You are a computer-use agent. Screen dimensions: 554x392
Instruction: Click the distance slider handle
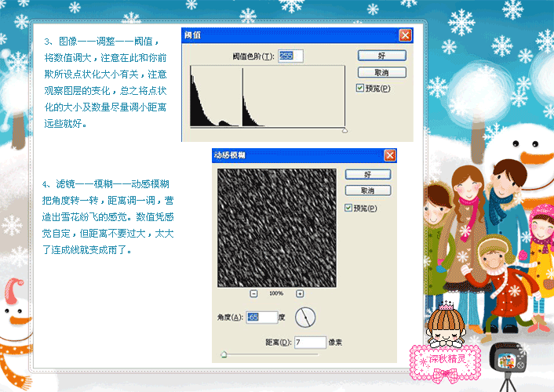pos(224,355)
